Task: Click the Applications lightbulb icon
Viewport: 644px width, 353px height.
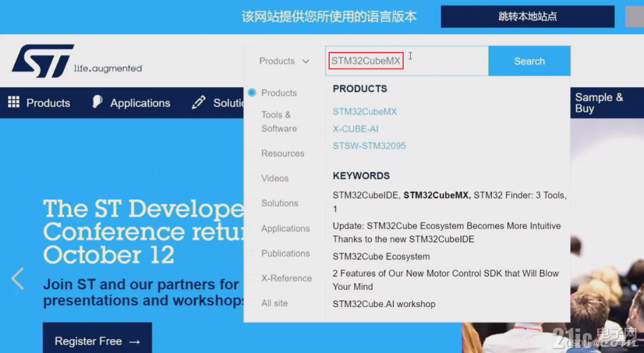Action: click(97, 102)
